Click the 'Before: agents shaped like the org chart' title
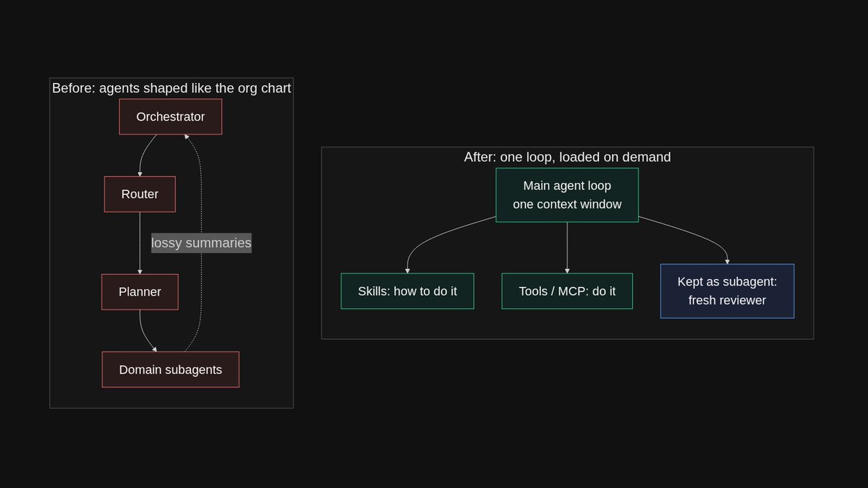This screenshot has height=488, width=868. pos(171,88)
